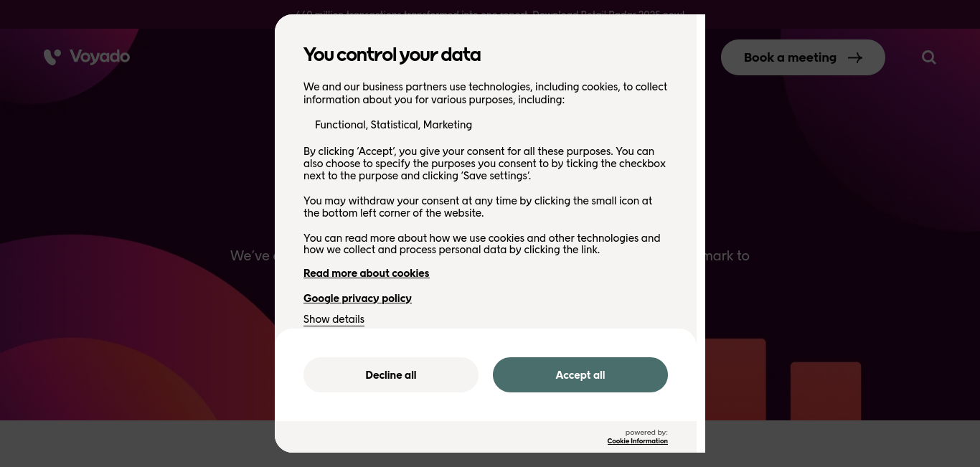Click the hero text ending 'mark to'
Screen dimensions: 980x467
pos(727,255)
